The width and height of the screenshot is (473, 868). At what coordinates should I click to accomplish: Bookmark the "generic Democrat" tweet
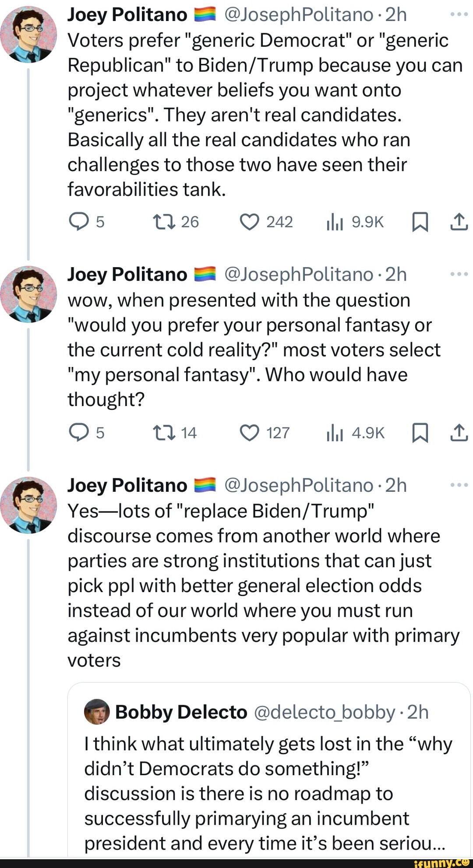(x=420, y=222)
